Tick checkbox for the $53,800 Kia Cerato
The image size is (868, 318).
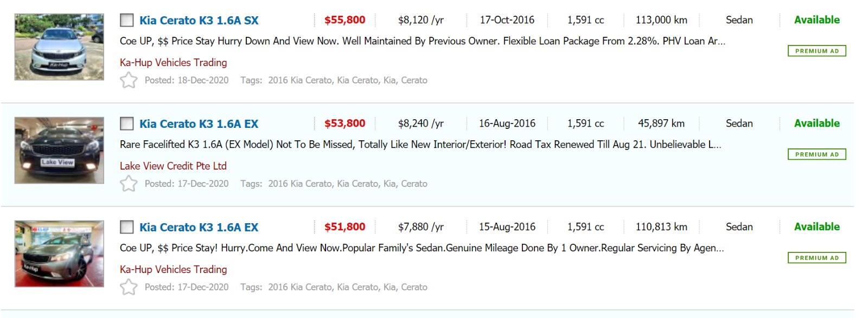pyautogui.click(x=127, y=124)
